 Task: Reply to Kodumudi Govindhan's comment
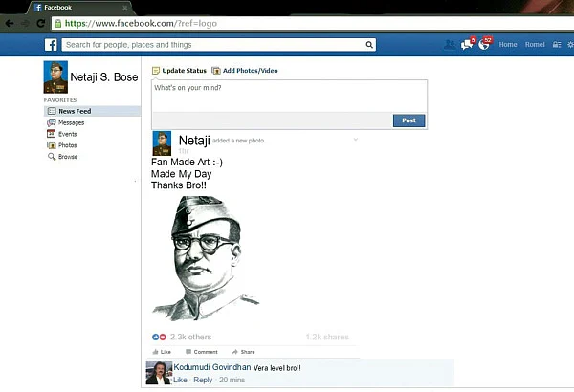[x=203, y=380]
